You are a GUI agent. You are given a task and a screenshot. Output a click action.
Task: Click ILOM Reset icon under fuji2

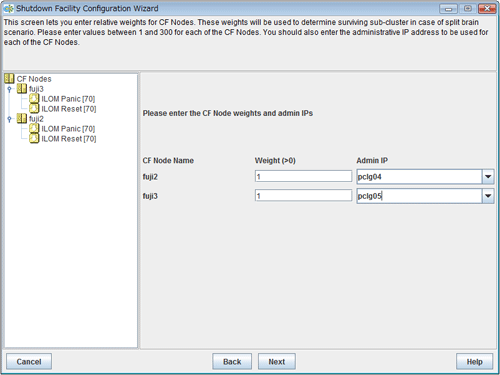pos(34,138)
